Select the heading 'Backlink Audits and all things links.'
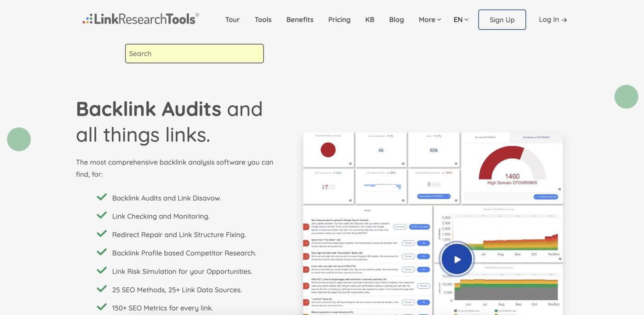Image resolution: width=644 pixels, height=315 pixels. tap(169, 121)
